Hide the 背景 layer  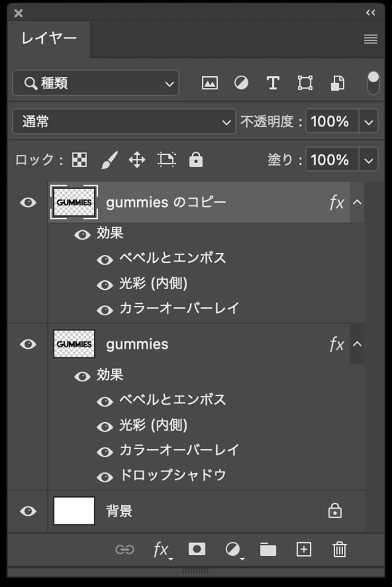pos(28,511)
